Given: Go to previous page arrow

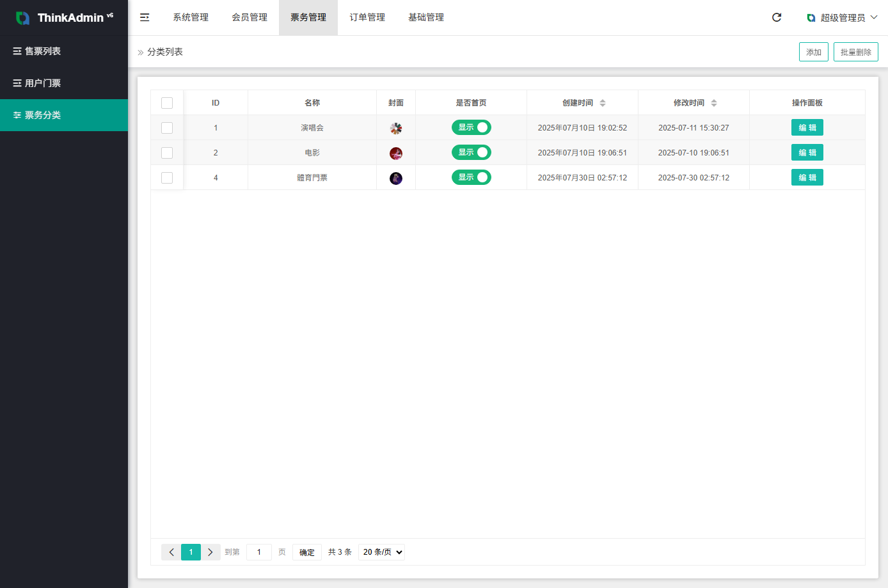Looking at the screenshot, I should (x=171, y=552).
